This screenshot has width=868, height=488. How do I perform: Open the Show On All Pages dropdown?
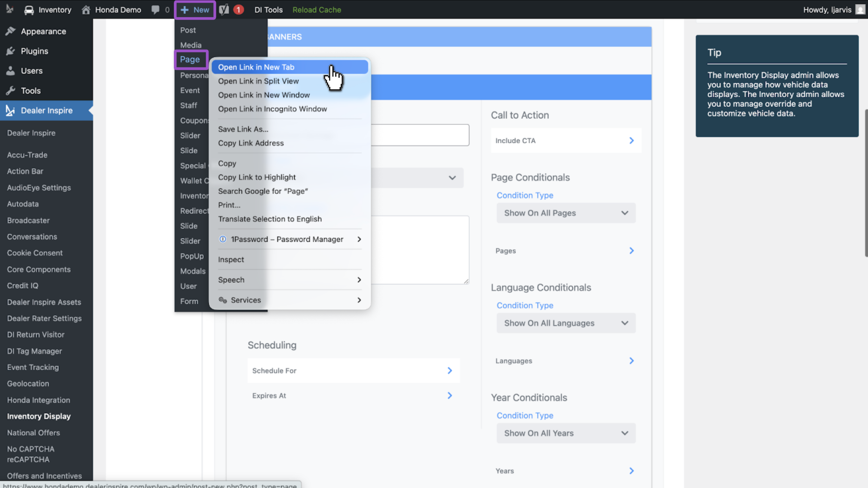coord(566,213)
